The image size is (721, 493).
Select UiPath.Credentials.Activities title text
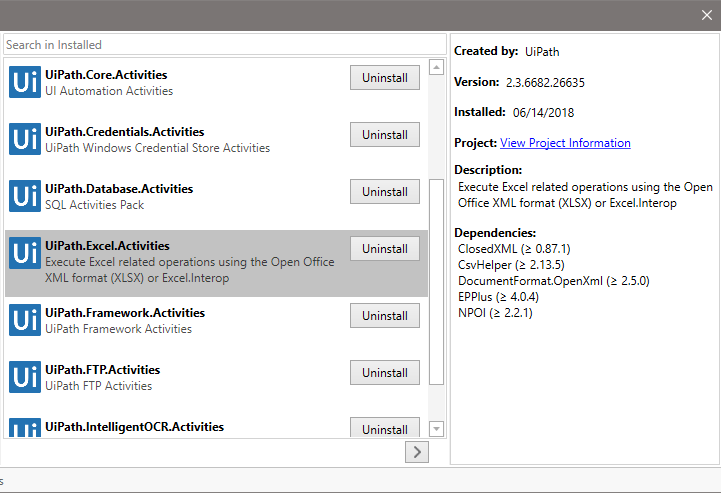125,132
